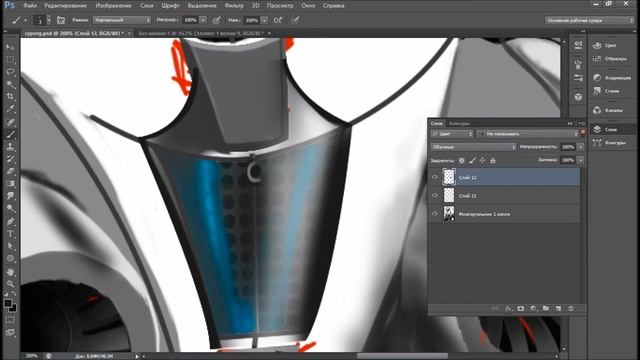This screenshot has width=640, height=360.
Task: Click the foreground color swatch
Action: pyautogui.click(x=8, y=303)
